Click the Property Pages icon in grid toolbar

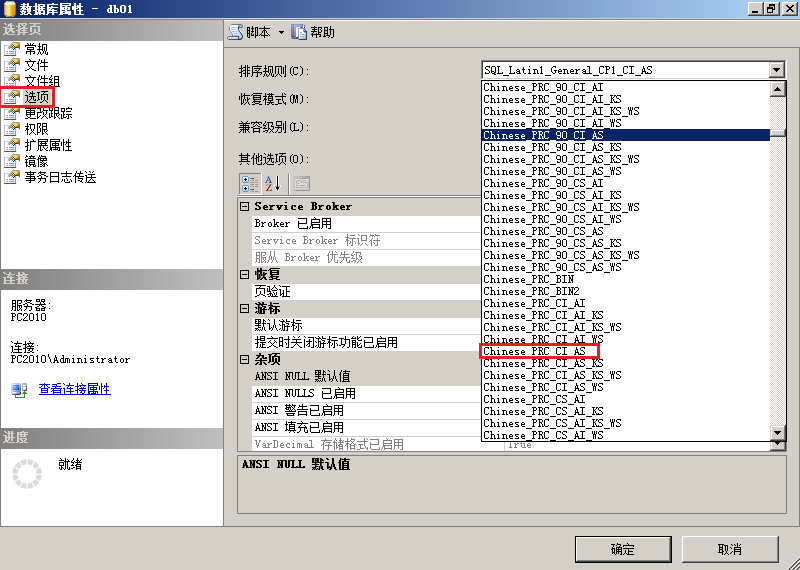coord(302,184)
